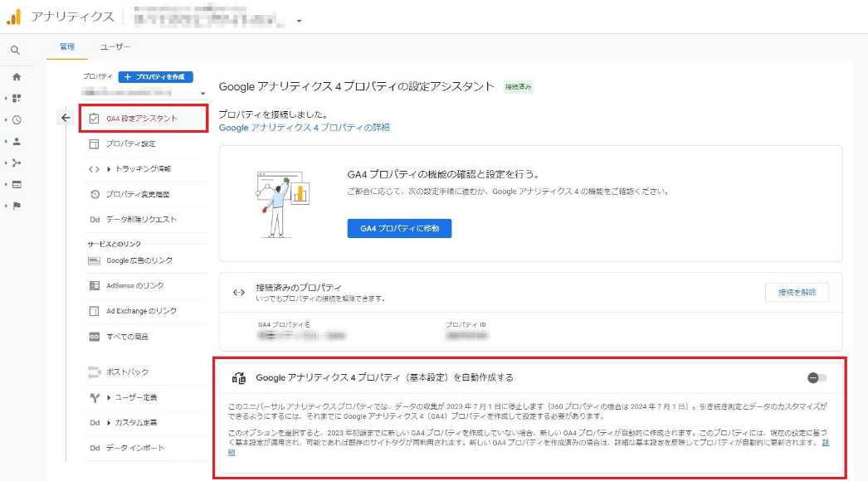Click the トラッキング情報 code brackets icon
Image resolution: width=868 pixels, height=481 pixels.
(x=94, y=169)
